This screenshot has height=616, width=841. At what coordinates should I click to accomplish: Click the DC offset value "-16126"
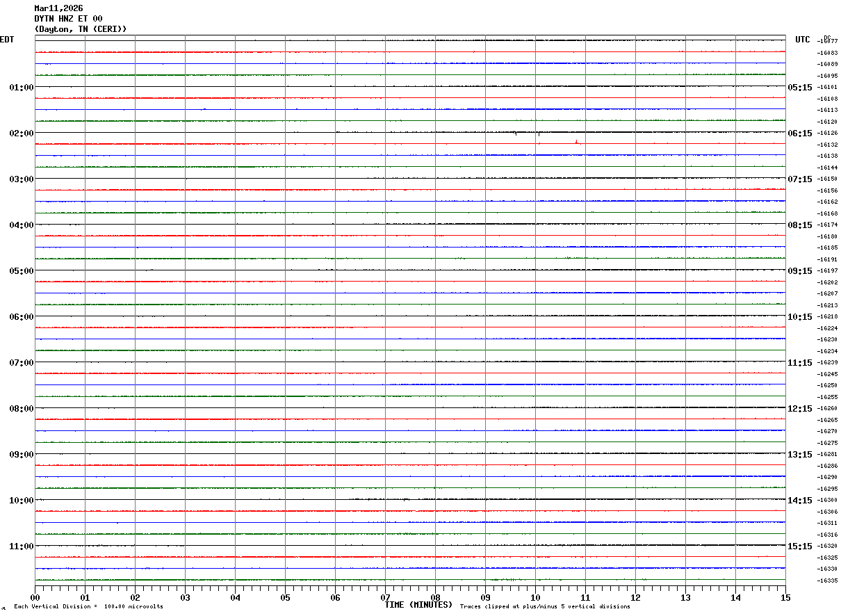click(x=827, y=133)
